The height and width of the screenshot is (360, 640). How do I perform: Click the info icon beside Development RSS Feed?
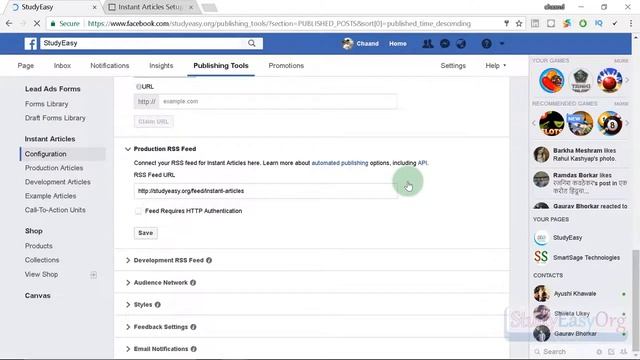pyautogui.click(x=209, y=260)
